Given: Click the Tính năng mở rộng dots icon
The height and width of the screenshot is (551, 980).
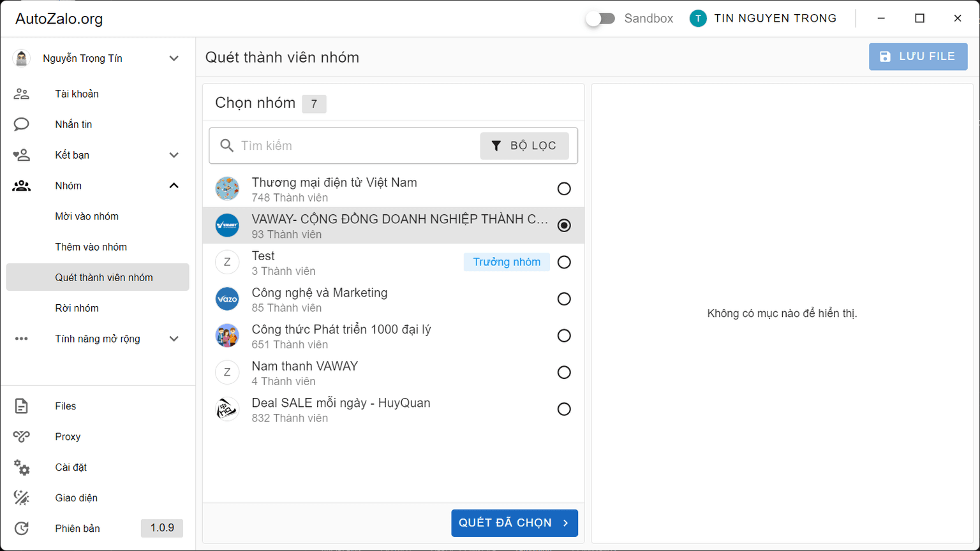Looking at the screenshot, I should click(22, 339).
